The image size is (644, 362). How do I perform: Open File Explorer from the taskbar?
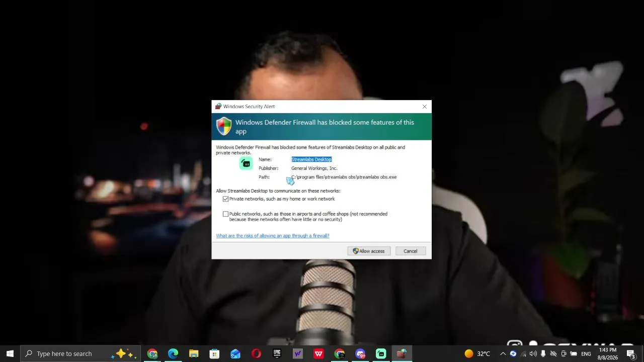point(194,353)
